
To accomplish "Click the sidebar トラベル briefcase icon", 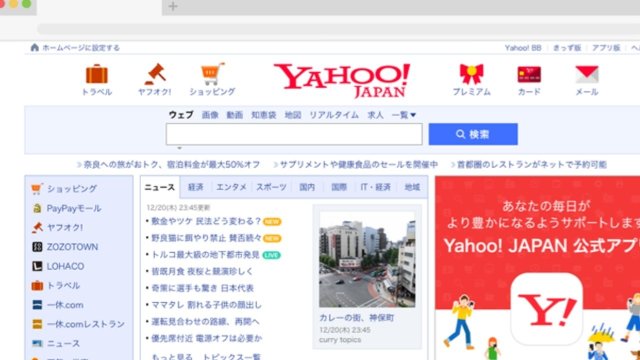I will tap(37, 285).
